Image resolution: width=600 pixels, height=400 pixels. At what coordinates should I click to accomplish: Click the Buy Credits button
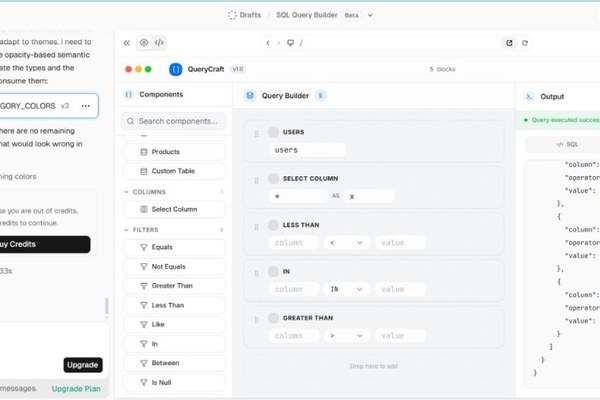coord(44,244)
